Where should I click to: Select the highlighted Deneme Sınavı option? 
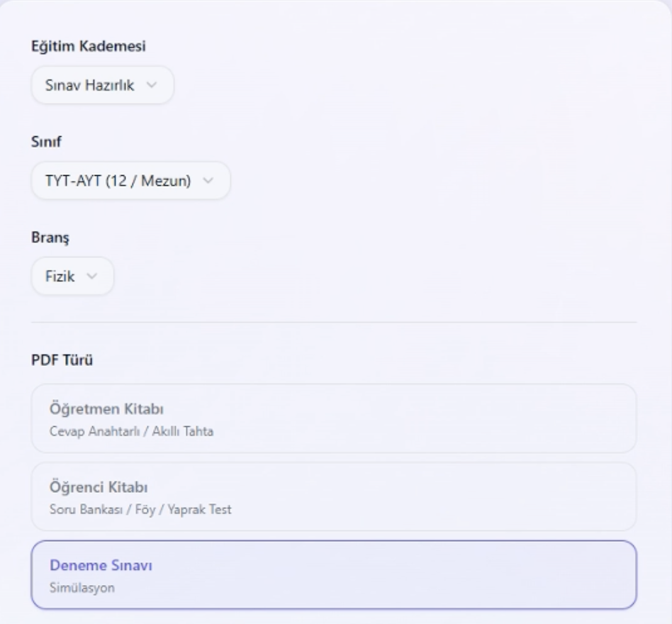(333, 574)
